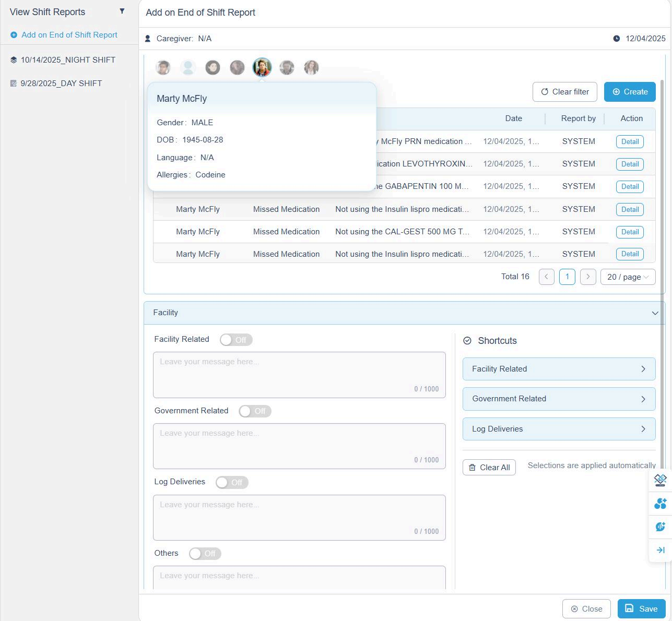Click the third floating widget icon on the right edge
This screenshot has width=672, height=621.
(660, 527)
